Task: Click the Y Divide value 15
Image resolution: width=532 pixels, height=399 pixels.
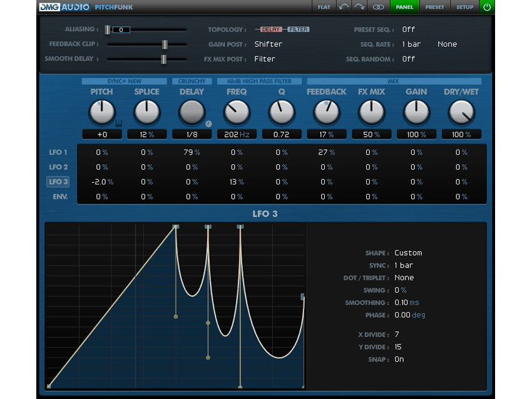Action: coord(397,347)
